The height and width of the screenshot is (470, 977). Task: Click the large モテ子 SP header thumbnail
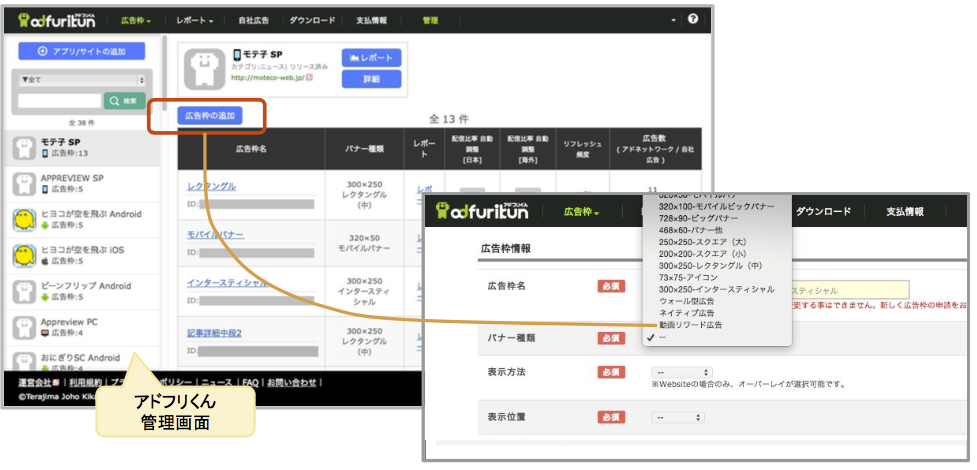pyautogui.click(x=204, y=67)
